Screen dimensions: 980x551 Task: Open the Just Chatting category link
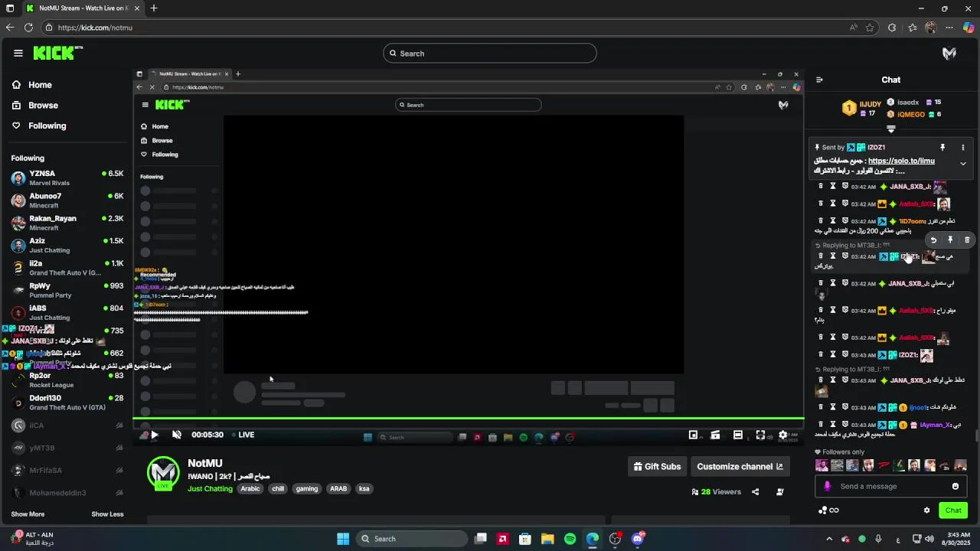click(210, 489)
